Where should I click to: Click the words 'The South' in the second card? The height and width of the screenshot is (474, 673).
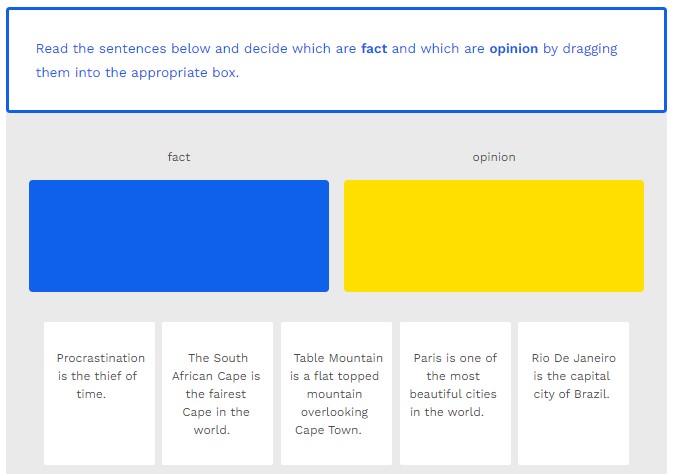[218, 358]
